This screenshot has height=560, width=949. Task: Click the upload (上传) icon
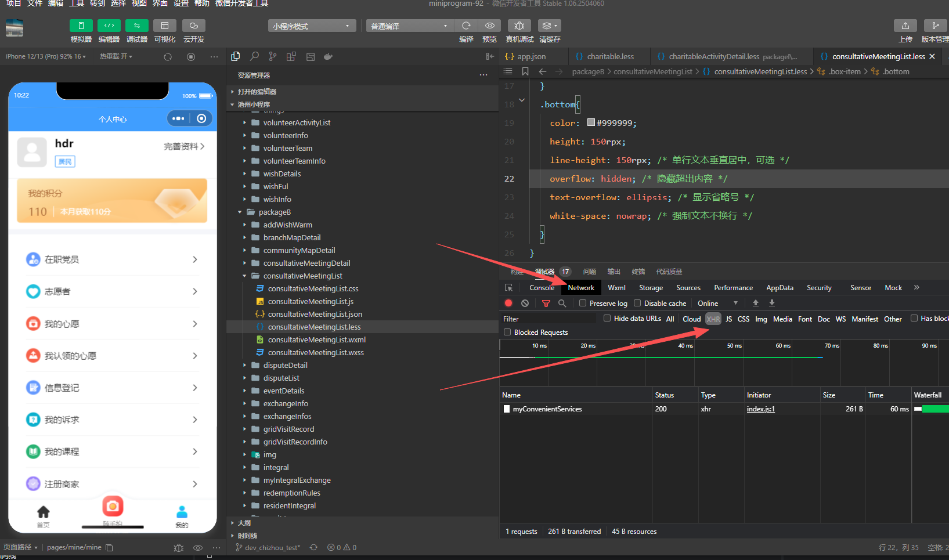pyautogui.click(x=905, y=26)
